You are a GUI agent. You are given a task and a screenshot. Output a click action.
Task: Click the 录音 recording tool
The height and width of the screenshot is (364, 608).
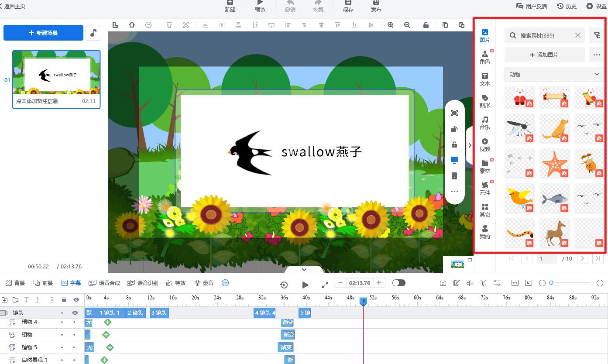pos(203,282)
